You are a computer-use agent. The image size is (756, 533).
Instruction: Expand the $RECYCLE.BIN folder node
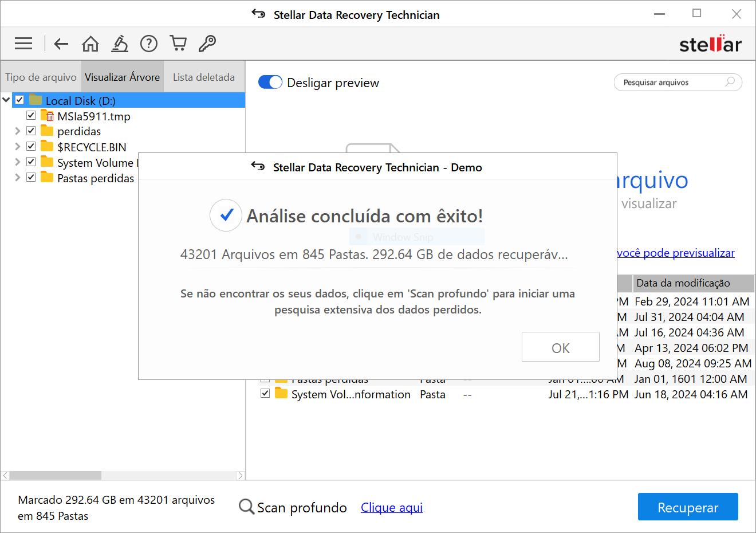pyautogui.click(x=18, y=146)
